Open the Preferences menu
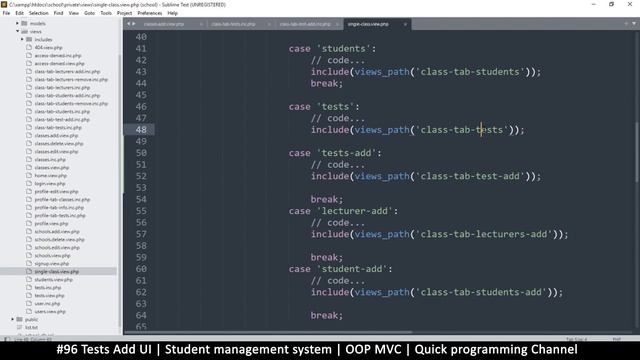Screen dimensions: 640x360 click(149, 13)
